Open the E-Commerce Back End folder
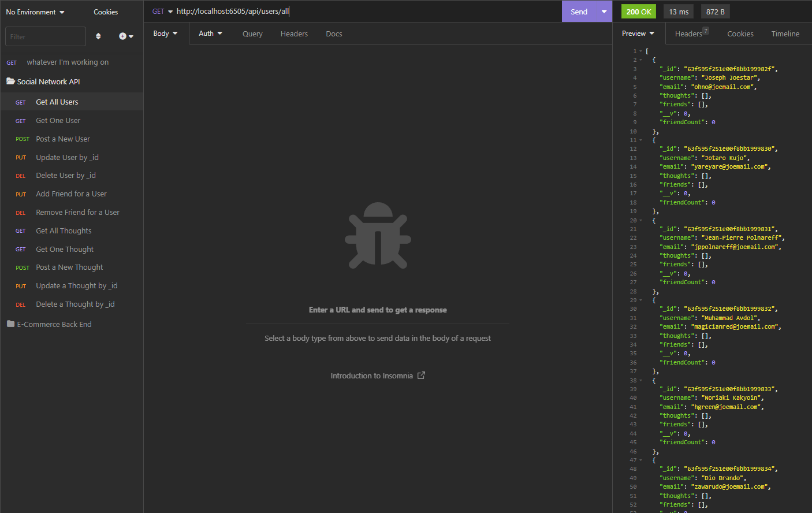Viewport: 812px width, 513px height. coord(49,324)
